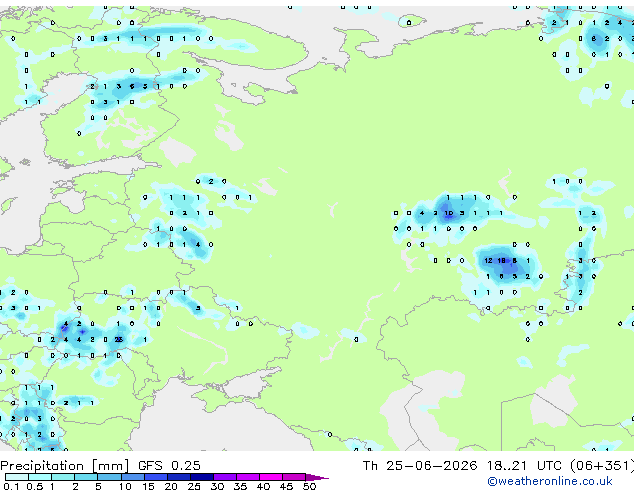Click the 15–20 mm legend color swatch
Screen dimensions: 634x490
(x=156, y=477)
